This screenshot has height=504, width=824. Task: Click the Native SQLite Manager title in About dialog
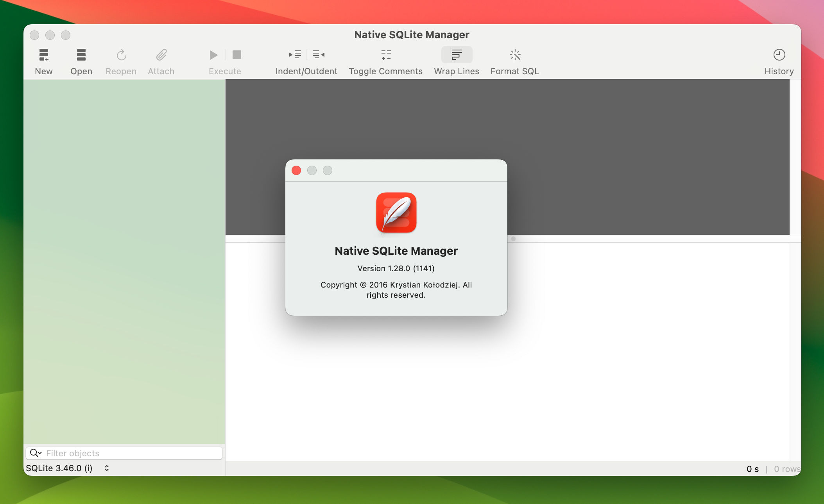click(x=396, y=251)
